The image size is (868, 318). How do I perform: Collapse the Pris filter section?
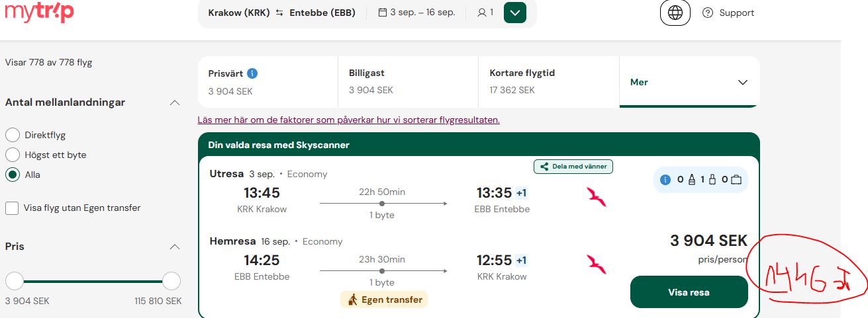click(175, 247)
